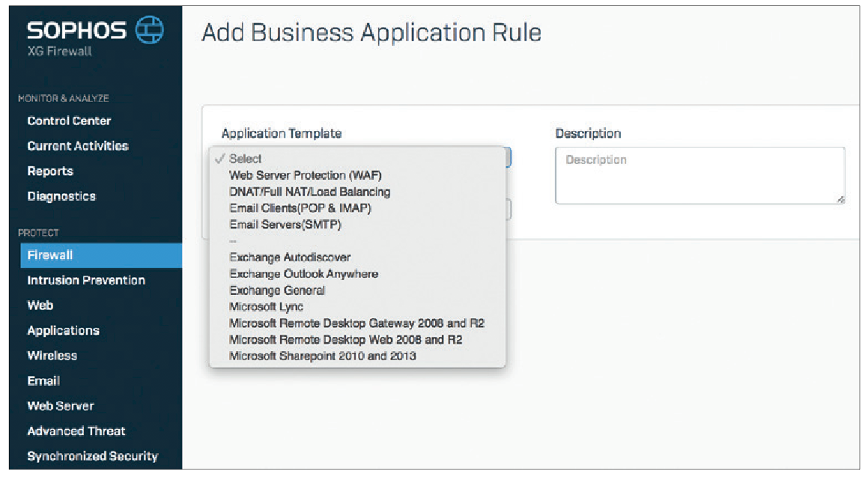
Task: Open Advanced Threat section
Action: (x=76, y=431)
